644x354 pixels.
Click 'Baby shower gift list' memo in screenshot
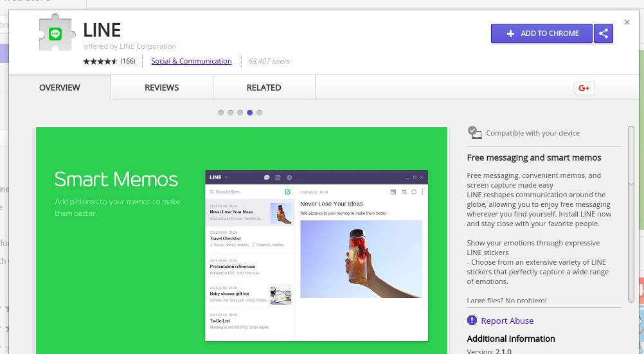click(x=250, y=294)
